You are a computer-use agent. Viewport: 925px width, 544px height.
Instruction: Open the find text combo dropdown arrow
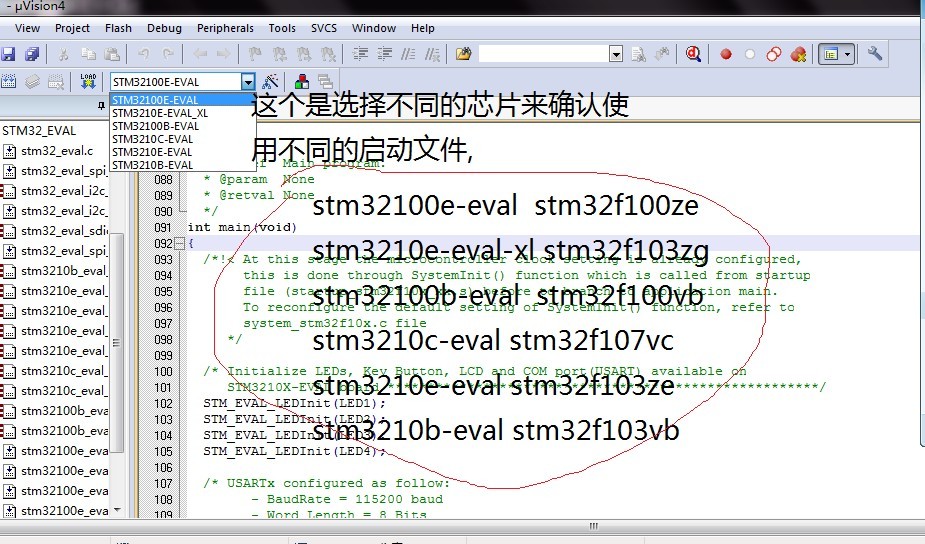click(616, 54)
